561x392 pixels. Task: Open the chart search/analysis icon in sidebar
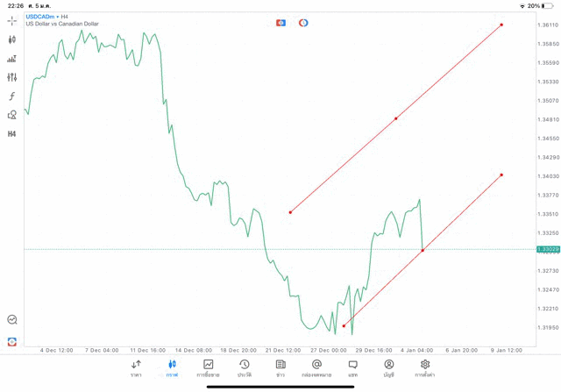12,320
